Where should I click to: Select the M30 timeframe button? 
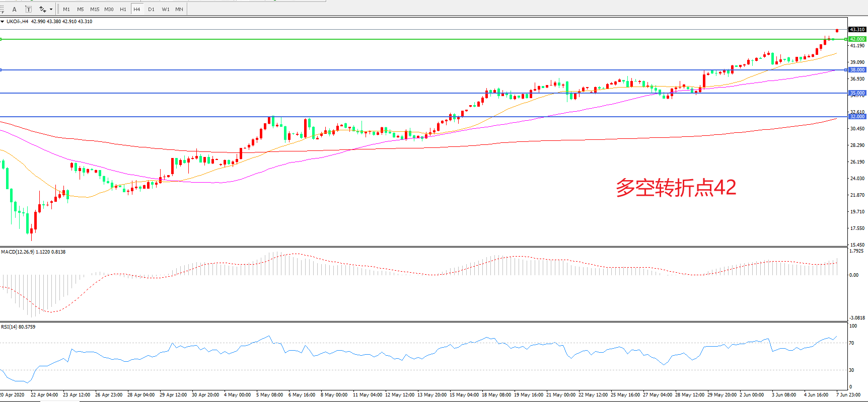pyautogui.click(x=109, y=9)
